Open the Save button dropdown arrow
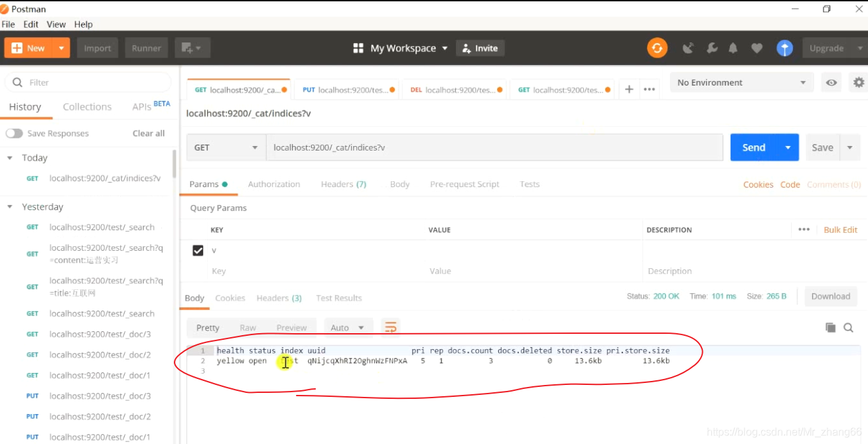Screen dimensions: 868x444 coord(850,147)
